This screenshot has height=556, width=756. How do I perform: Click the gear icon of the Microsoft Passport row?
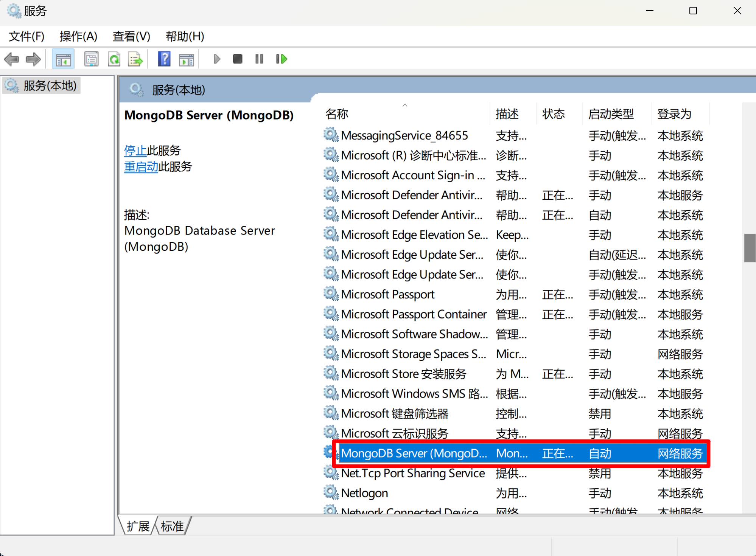331,294
